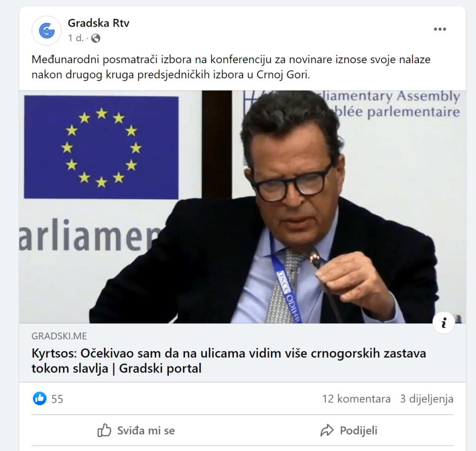The height and width of the screenshot is (451, 476).
Task: Open the three-dot post options menu
Action: pyautogui.click(x=440, y=29)
